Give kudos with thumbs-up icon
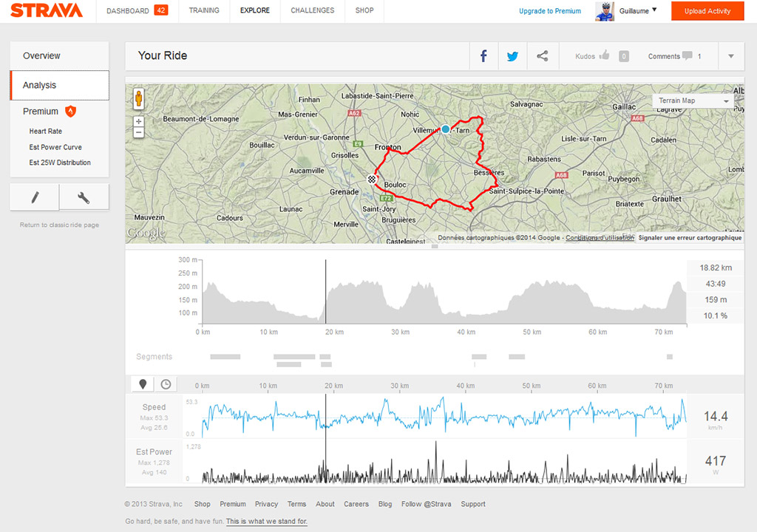This screenshot has width=757, height=532. point(604,55)
